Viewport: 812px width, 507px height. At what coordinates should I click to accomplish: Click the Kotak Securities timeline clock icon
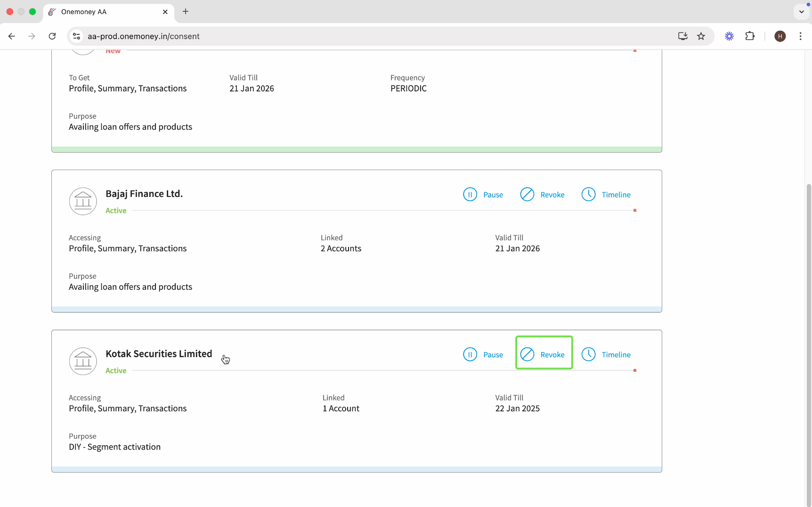[588, 354]
